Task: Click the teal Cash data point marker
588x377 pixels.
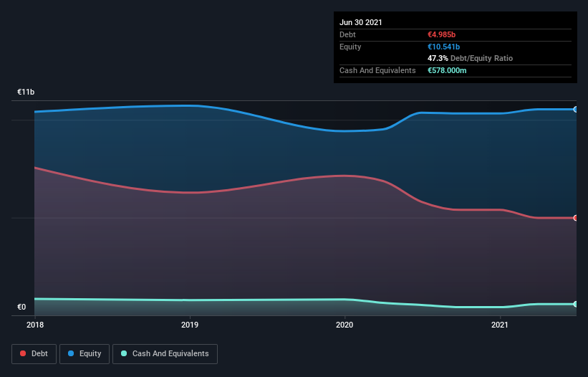Action: click(x=576, y=304)
